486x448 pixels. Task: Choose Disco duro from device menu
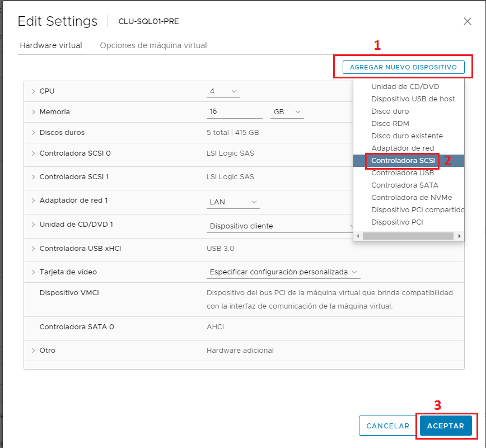[x=390, y=111]
